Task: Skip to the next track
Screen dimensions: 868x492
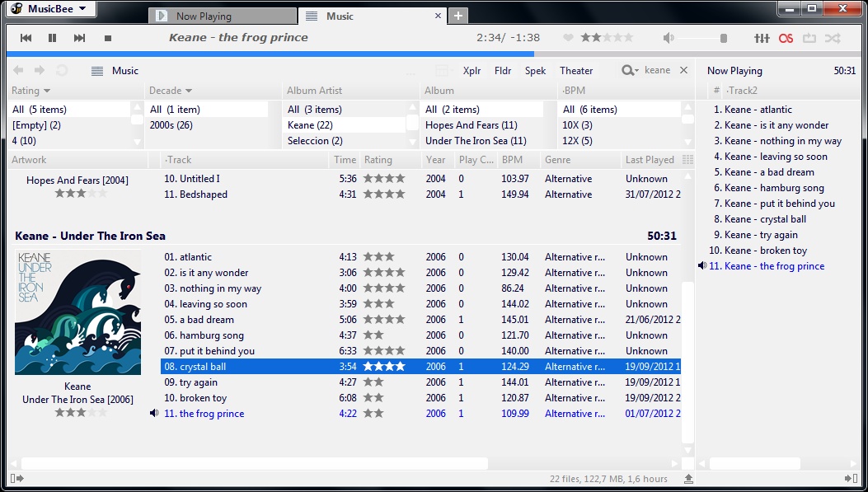Action: point(79,38)
